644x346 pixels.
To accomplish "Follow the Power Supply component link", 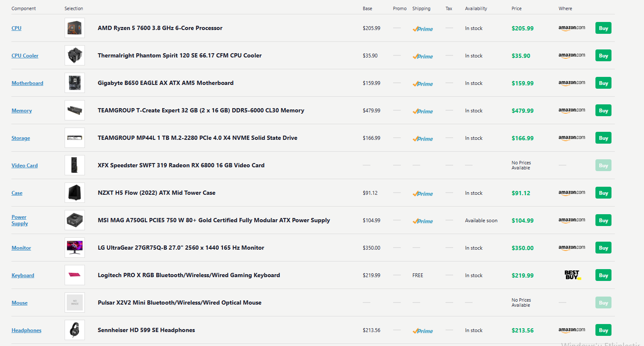I will 19,220.
